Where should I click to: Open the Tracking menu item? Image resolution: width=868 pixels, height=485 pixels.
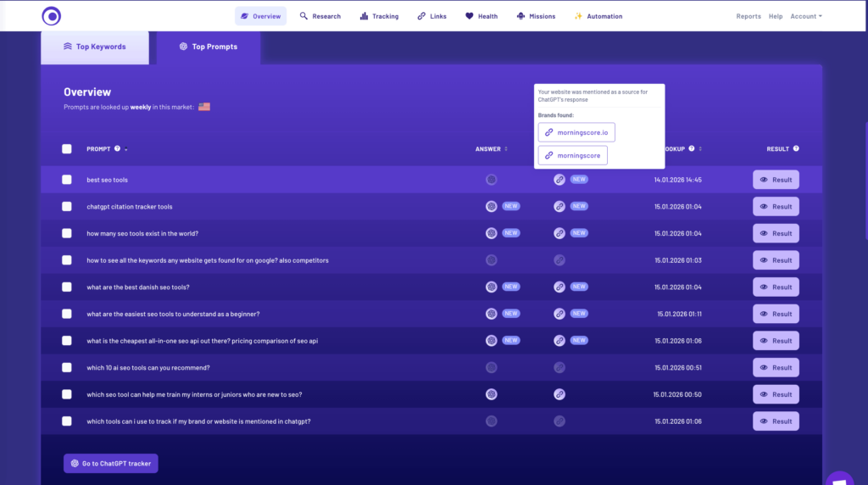tap(379, 16)
